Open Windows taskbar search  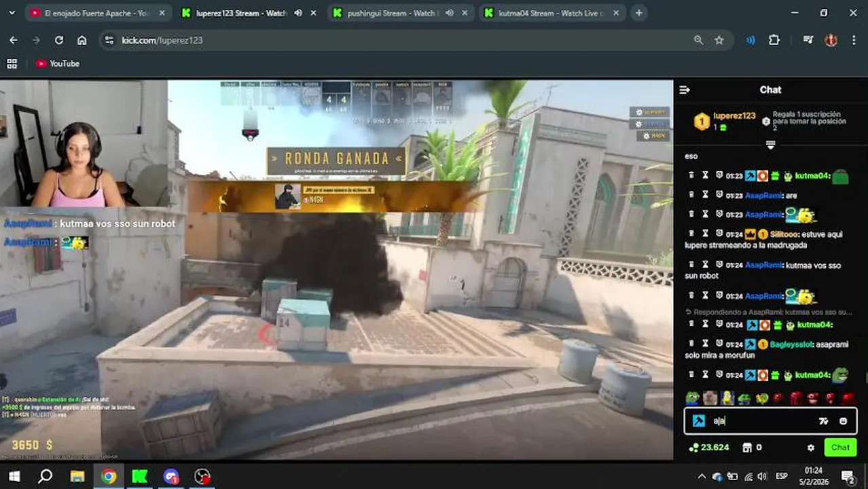[x=45, y=476]
